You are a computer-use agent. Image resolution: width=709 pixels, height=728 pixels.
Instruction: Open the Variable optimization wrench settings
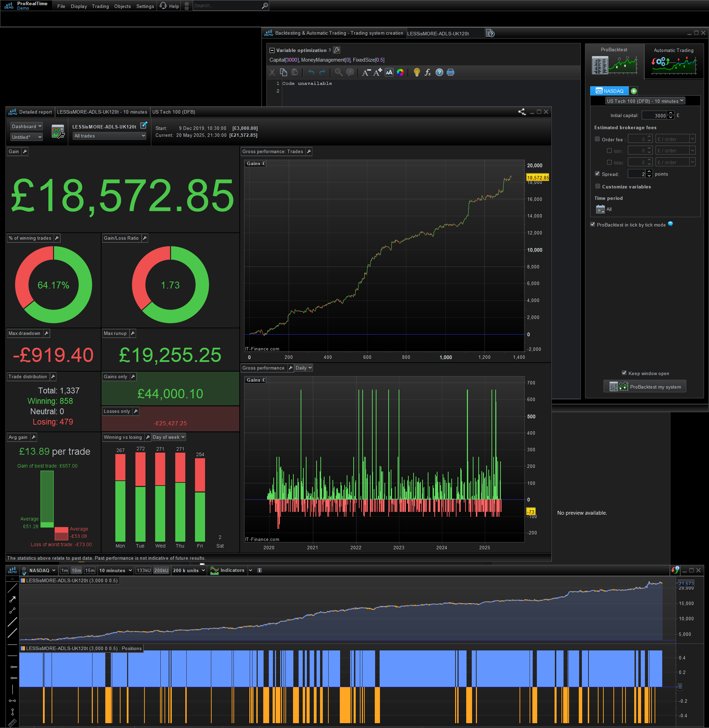point(336,50)
